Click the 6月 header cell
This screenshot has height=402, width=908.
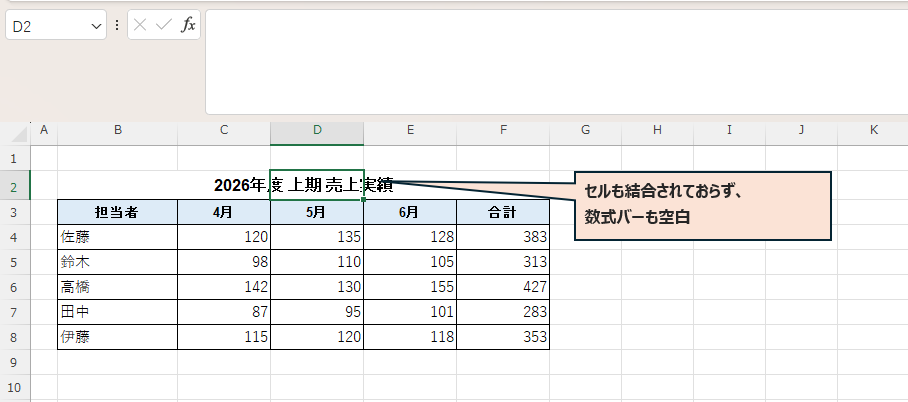[410, 212]
